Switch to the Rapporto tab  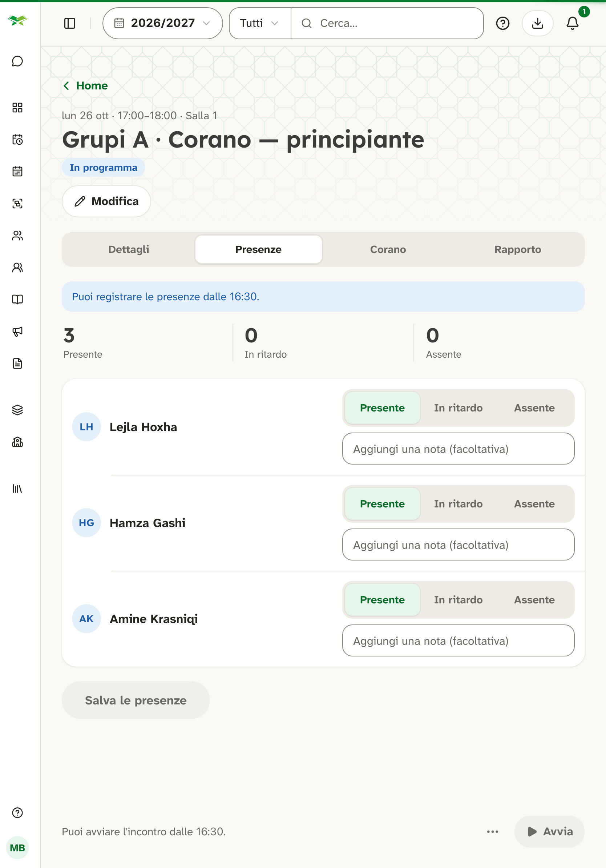[518, 249]
